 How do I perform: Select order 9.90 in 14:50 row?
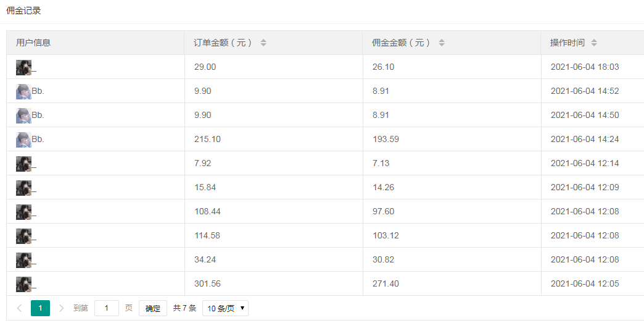(x=273, y=115)
